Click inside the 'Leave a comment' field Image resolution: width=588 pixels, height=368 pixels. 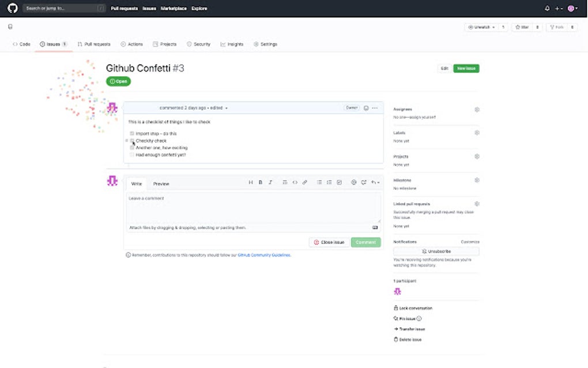(254, 208)
